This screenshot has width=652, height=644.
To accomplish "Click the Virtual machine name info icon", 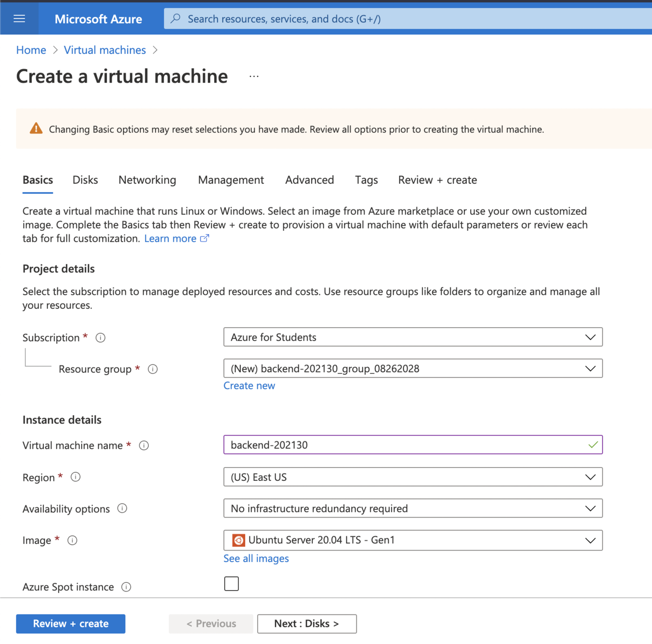I will coord(144,446).
